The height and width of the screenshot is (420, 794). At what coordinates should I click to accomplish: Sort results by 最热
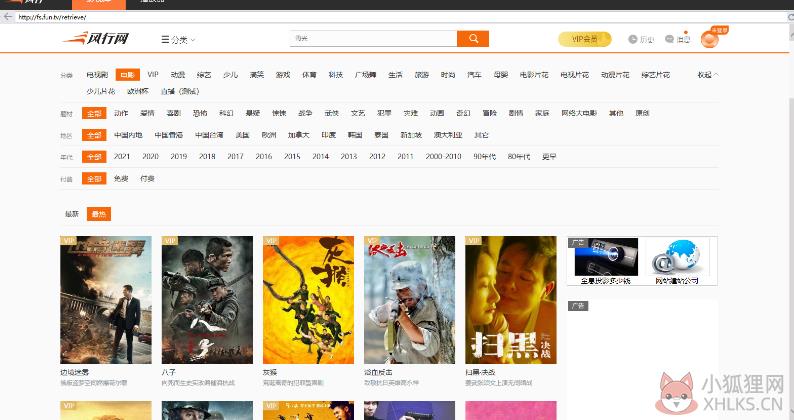click(x=99, y=214)
